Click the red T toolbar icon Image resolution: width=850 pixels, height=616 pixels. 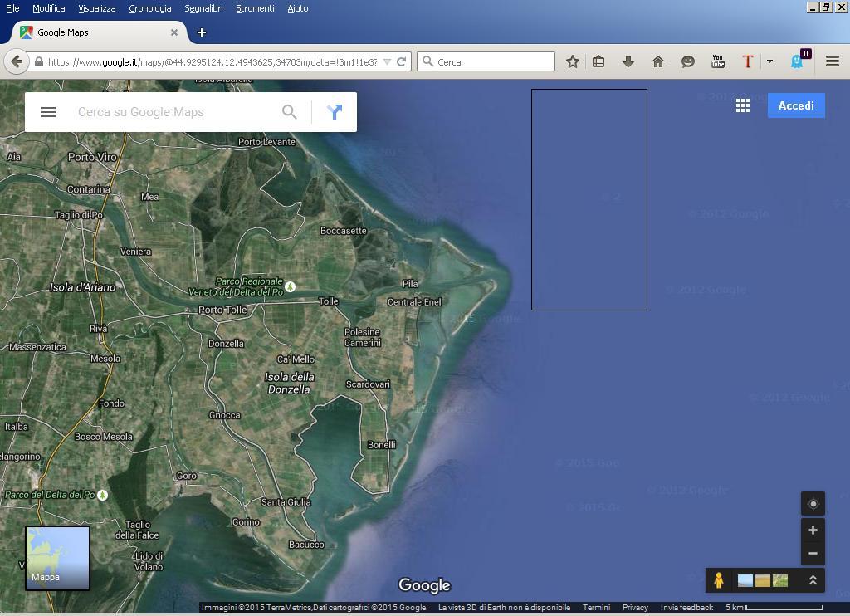(748, 61)
